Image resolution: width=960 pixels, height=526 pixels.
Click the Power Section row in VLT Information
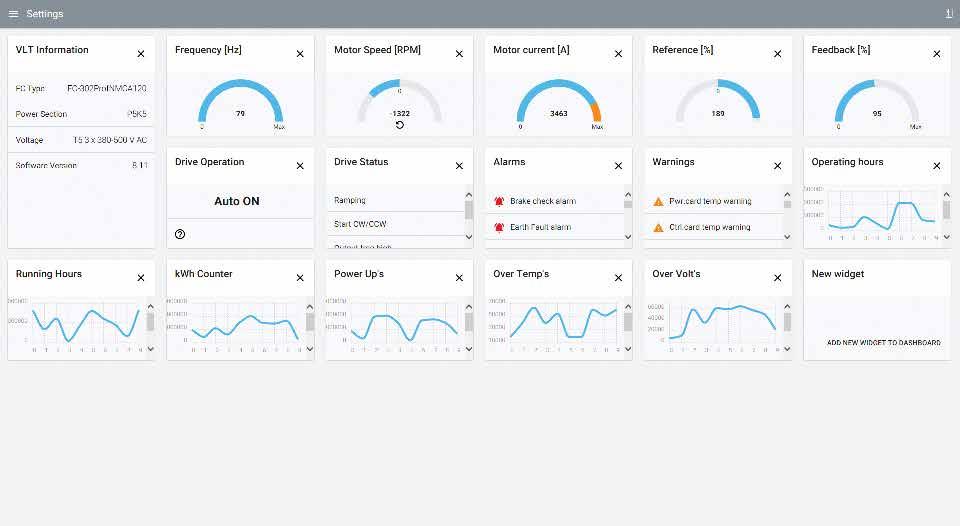(x=81, y=114)
